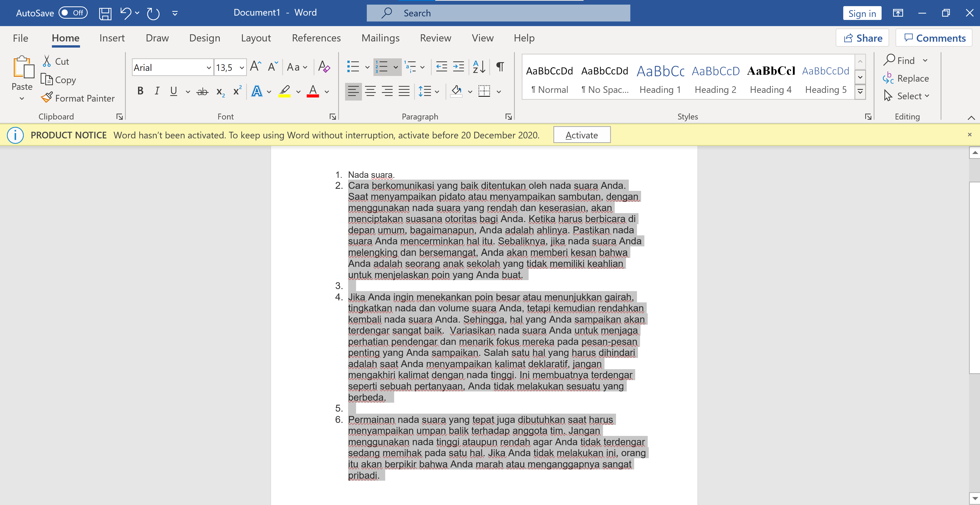Switch to the Design tab

205,38
